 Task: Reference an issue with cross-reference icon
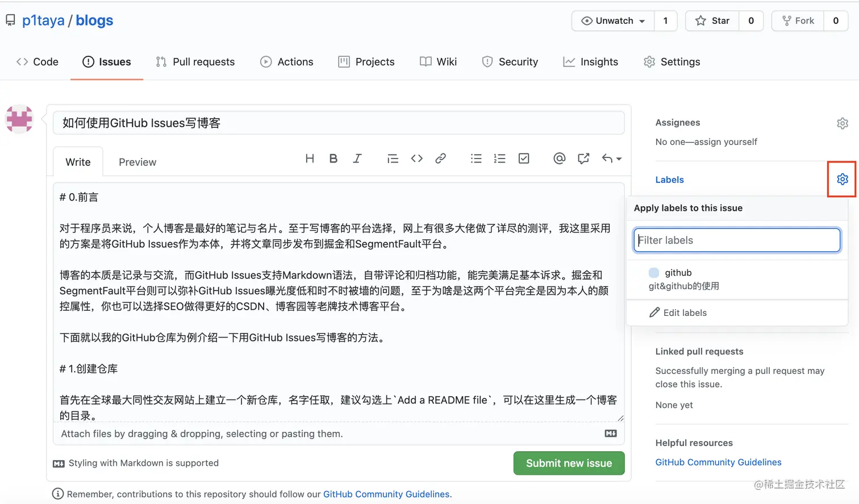[x=583, y=159]
